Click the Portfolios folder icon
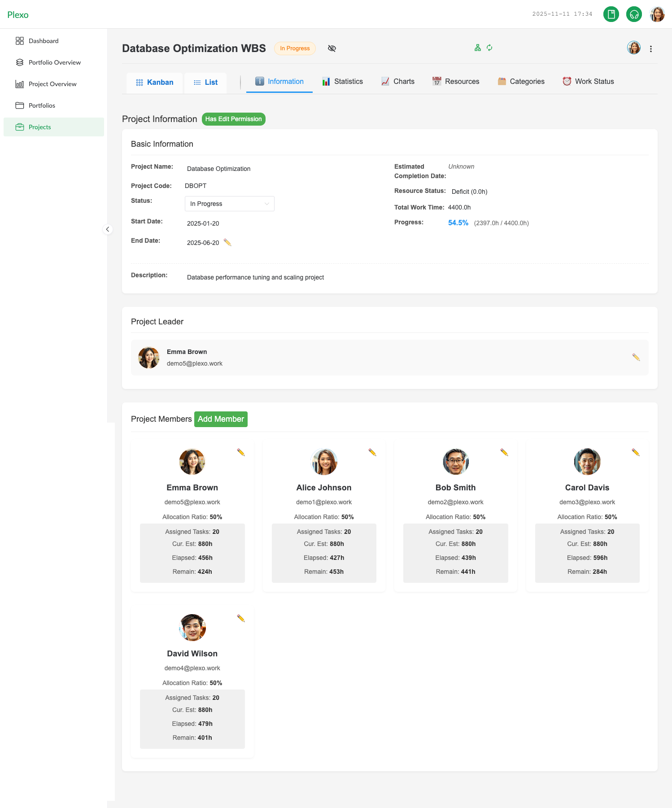Viewport: 672px width, 808px height. tap(20, 105)
